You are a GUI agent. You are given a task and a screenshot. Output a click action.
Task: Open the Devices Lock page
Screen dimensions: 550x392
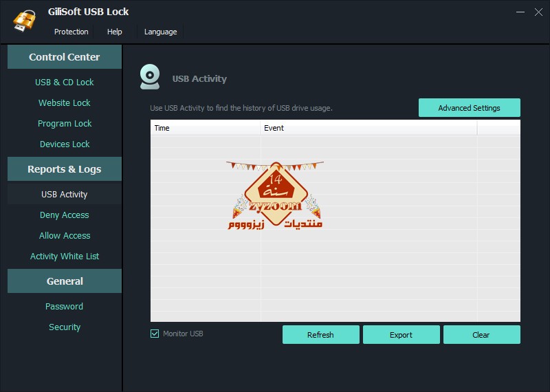(x=65, y=144)
